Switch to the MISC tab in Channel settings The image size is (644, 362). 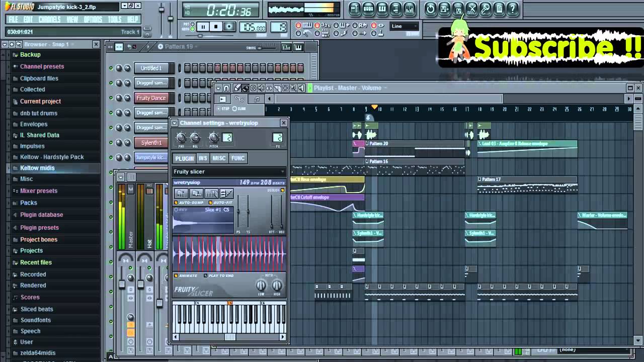pos(219,158)
